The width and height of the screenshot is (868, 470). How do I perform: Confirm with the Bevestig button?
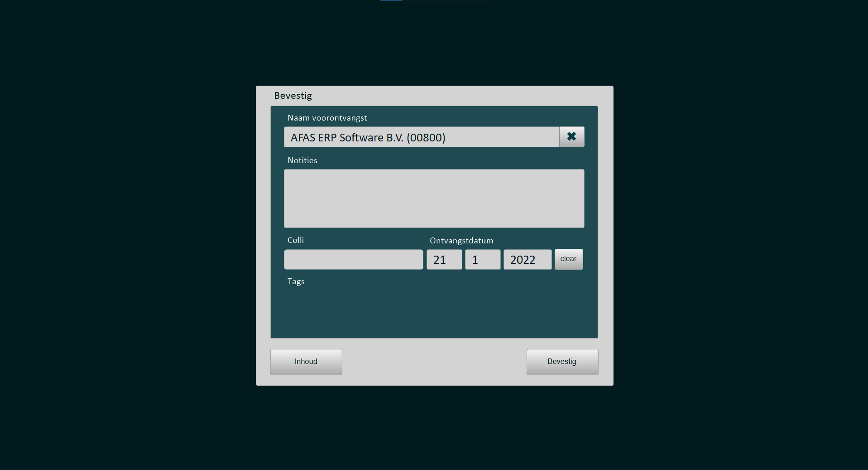point(562,362)
